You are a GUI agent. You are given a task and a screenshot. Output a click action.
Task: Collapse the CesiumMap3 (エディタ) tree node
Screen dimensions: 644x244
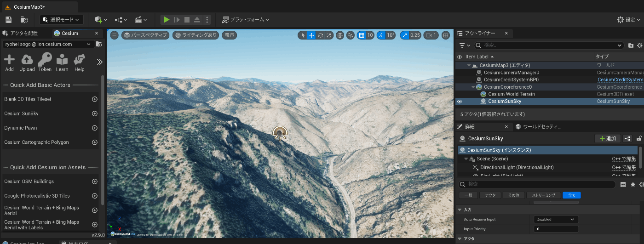469,65
